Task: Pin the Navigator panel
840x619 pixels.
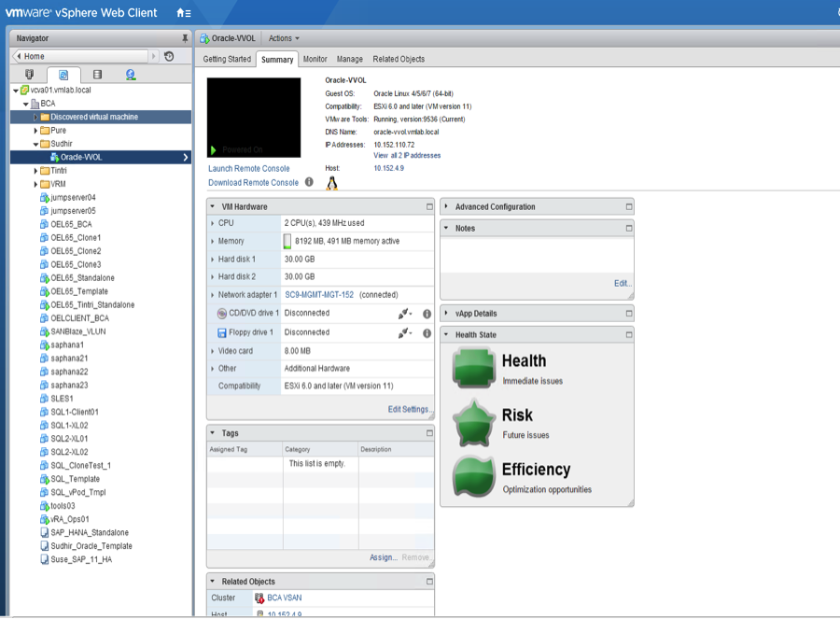Action: (185, 38)
